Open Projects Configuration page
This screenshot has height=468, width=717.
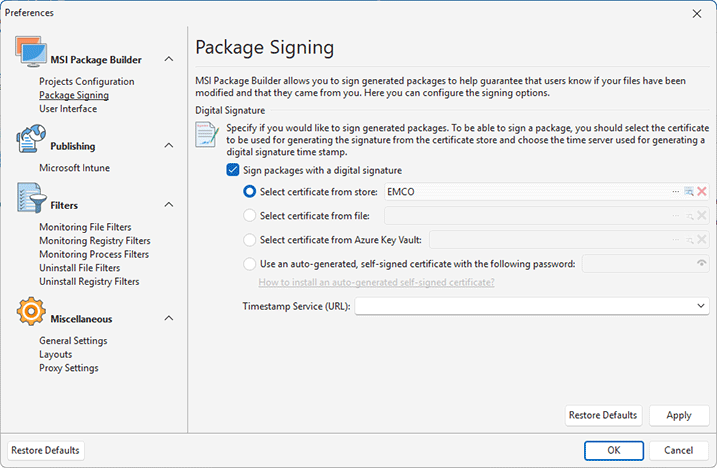click(x=87, y=81)
